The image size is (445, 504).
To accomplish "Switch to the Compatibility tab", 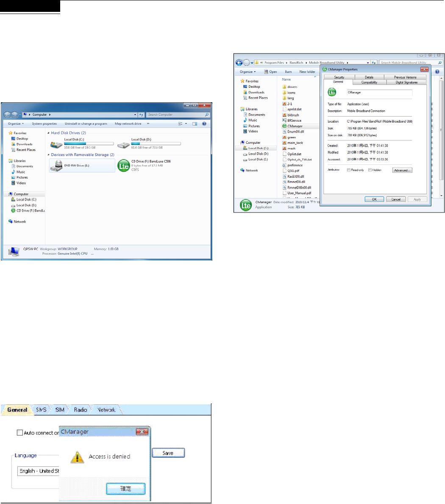I will pyautogui.click(x=369, y=82).
